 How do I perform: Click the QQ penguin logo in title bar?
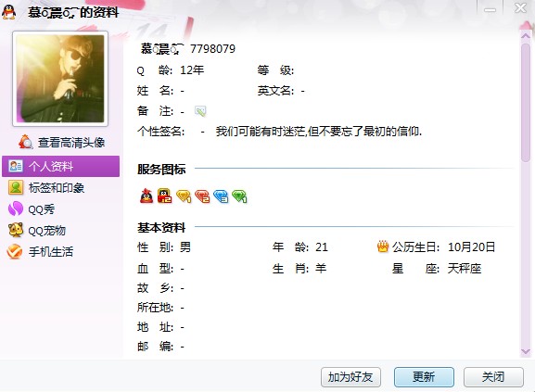point(8,12)
